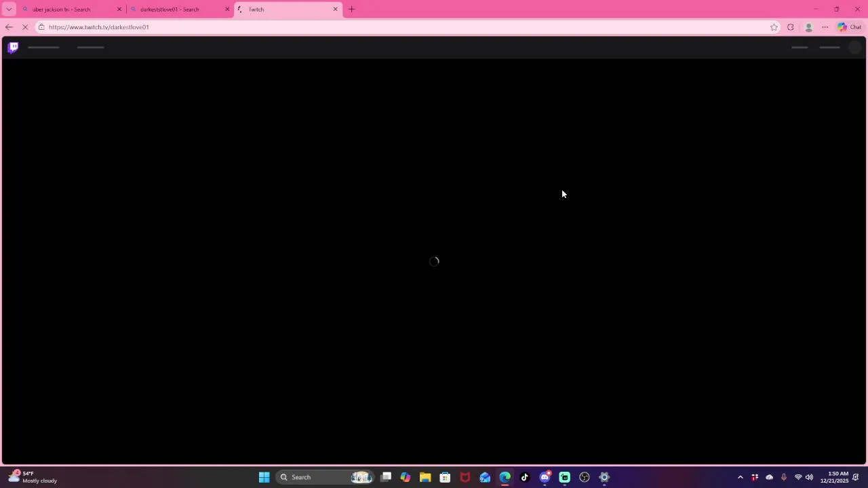This screenshot has height=488, width=868.
Task: Open the weather widget showing 54°F
Action: (33, 477)
